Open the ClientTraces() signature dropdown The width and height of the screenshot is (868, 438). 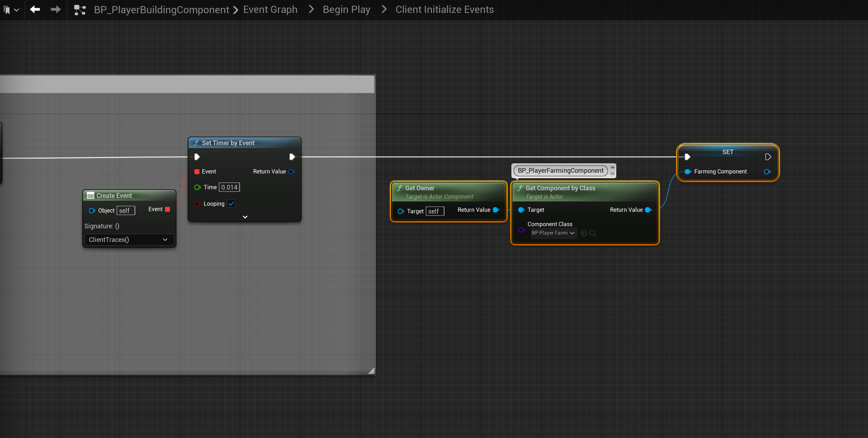click(x=129, y=239)
